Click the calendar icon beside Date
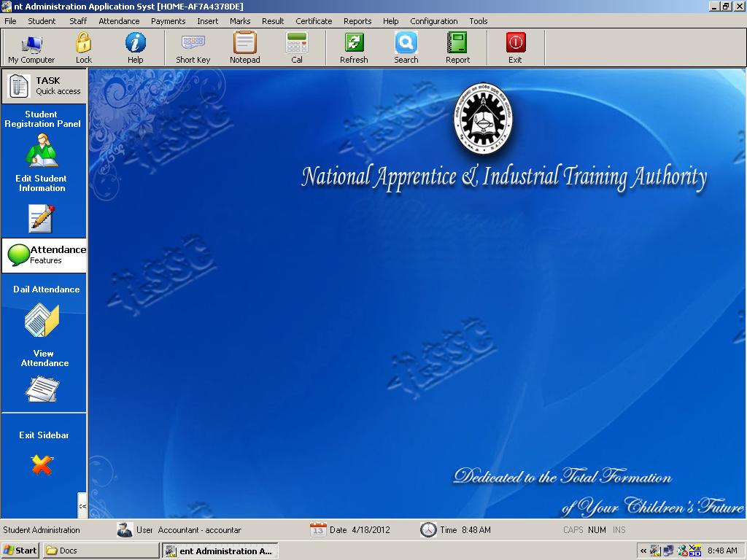The width and height of the screenshot is (747, 560). click(x=318, y=529)
